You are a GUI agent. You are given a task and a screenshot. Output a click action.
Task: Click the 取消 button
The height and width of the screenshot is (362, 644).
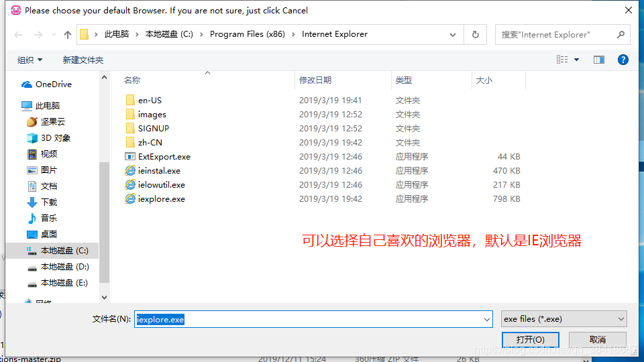pos(598,340)
